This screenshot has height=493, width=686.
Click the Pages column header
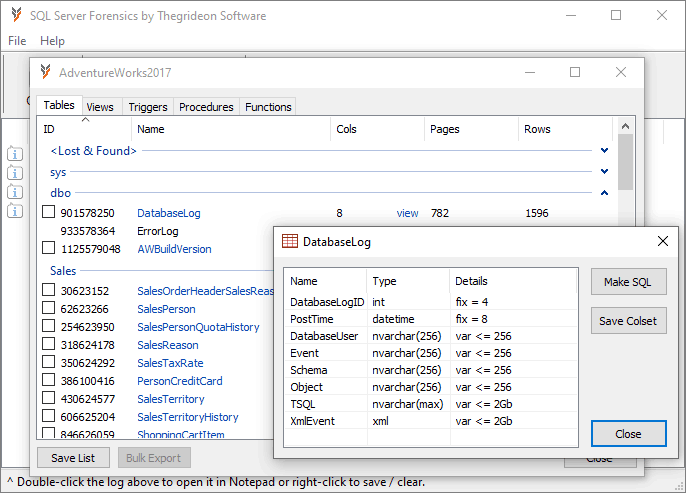point(471,129)
